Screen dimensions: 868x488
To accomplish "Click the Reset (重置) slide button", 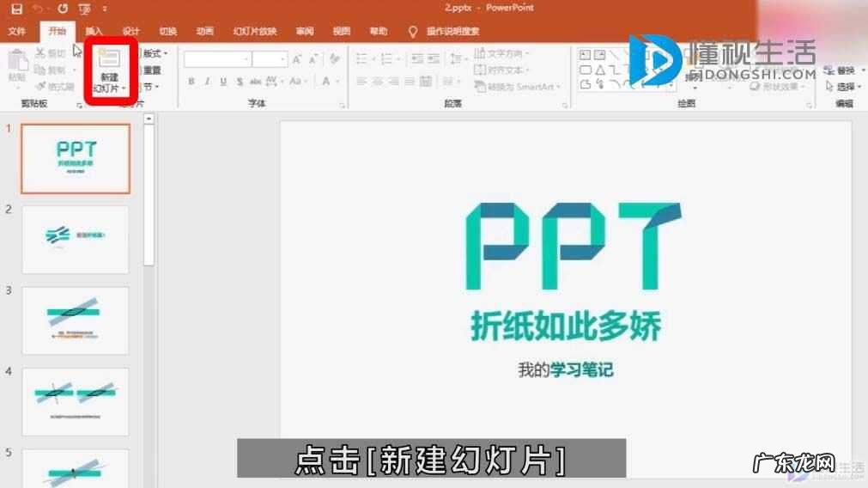I will (152, 70).
